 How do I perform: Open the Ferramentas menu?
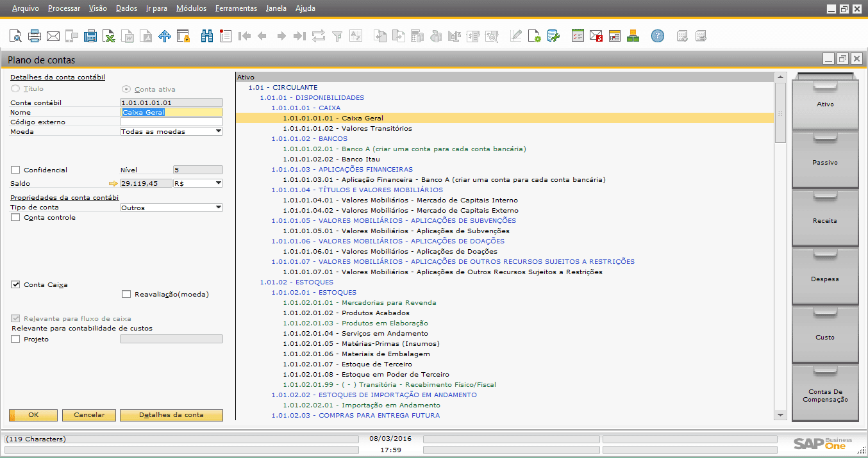click(x=236, y=8)
